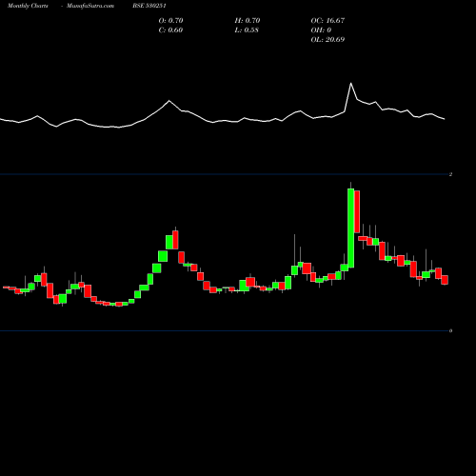Select the open value 'O: 0.70'
The width and height of the screenshot is (476, 476).
pyautogui.click(x=170, y=20)
